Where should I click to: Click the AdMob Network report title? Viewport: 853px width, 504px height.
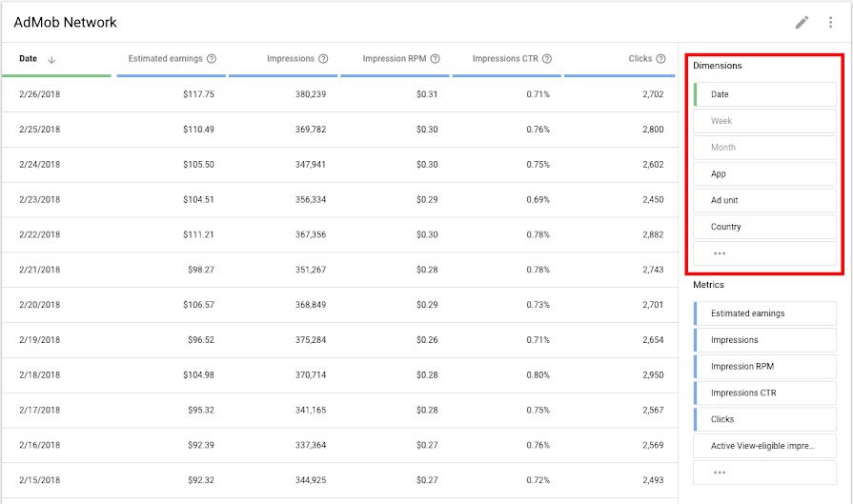point(65,22)
